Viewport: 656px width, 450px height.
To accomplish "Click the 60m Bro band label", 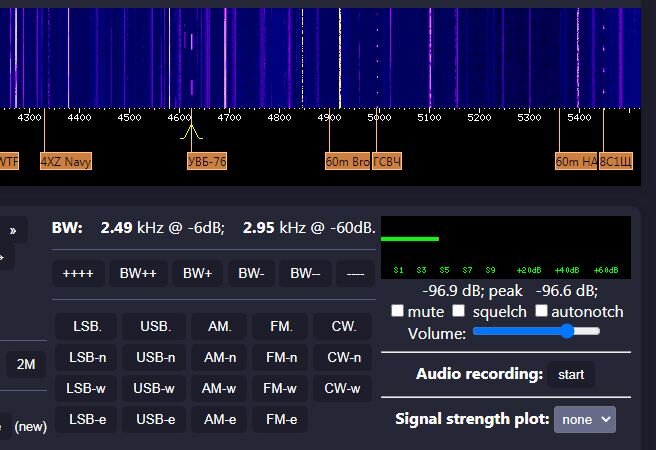I will coord(347,161).
